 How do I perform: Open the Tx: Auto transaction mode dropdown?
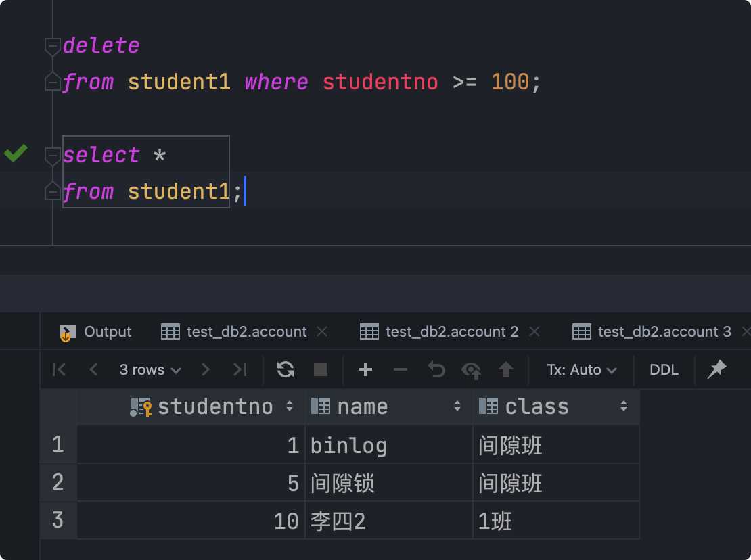582,369
